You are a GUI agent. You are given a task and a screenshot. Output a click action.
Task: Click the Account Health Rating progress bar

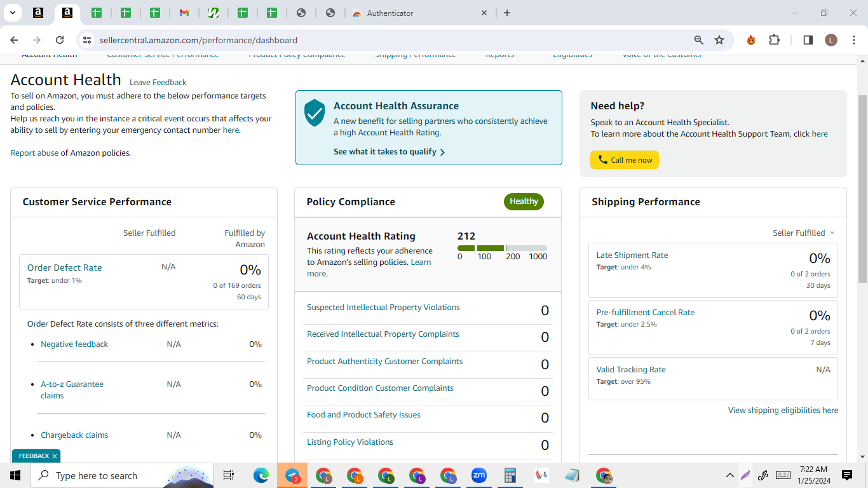pyautogui.click(x=502, y=248)
